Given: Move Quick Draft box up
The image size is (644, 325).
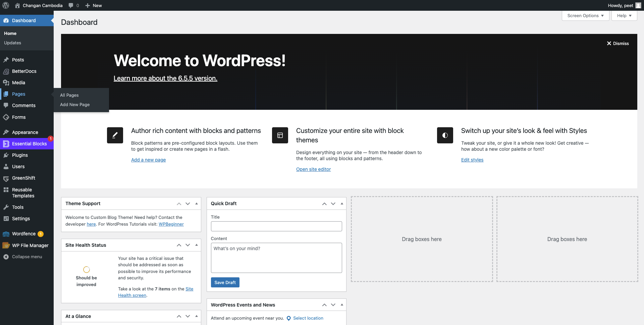Looking at the screenshot, I should pos(324,204).
